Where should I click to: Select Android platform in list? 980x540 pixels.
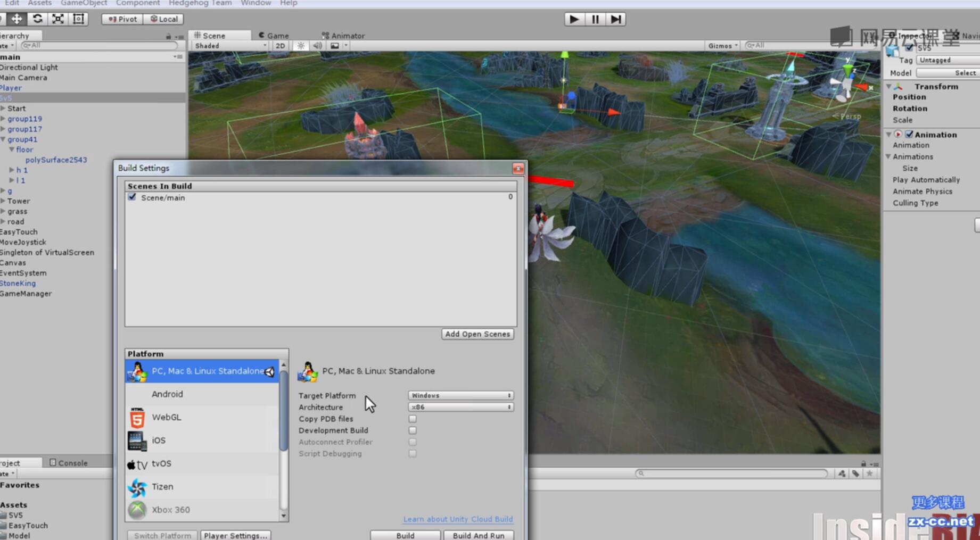(x=202, y=394)
